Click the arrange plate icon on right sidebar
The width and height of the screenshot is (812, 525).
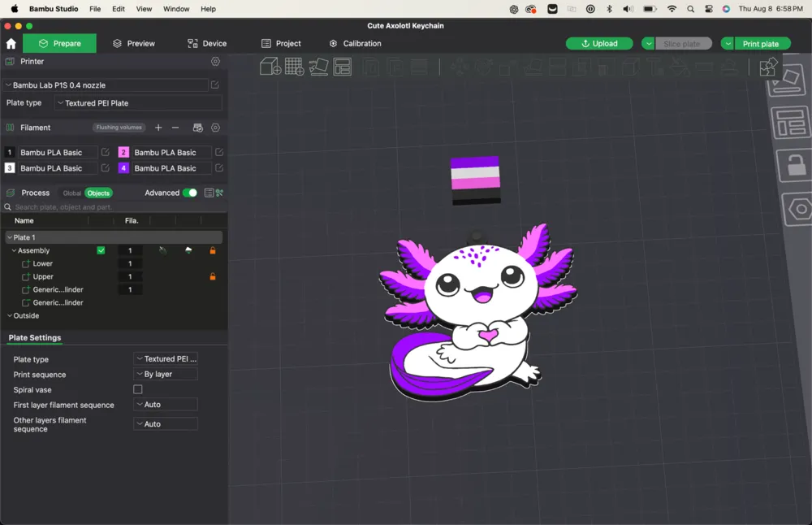789,122
